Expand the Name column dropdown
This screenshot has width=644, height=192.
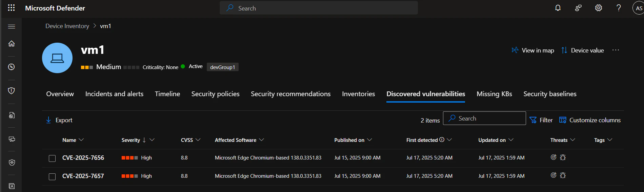pos(81,140)
